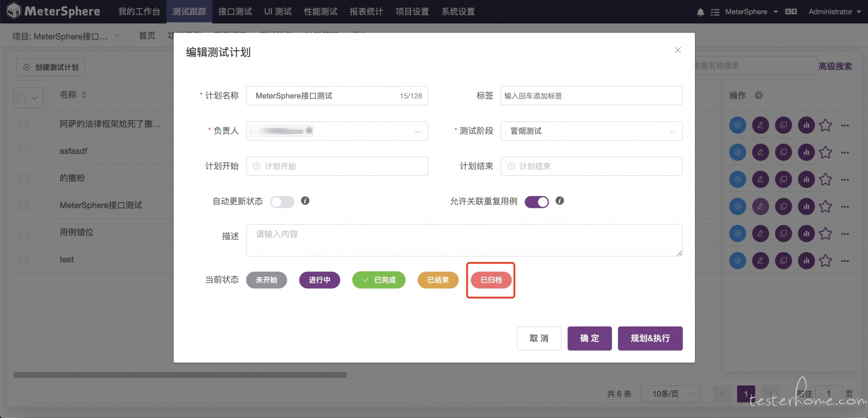The height and width of the screenshot is (418, 868).
Task: Open the notifications bell
Action: (700, 12)
